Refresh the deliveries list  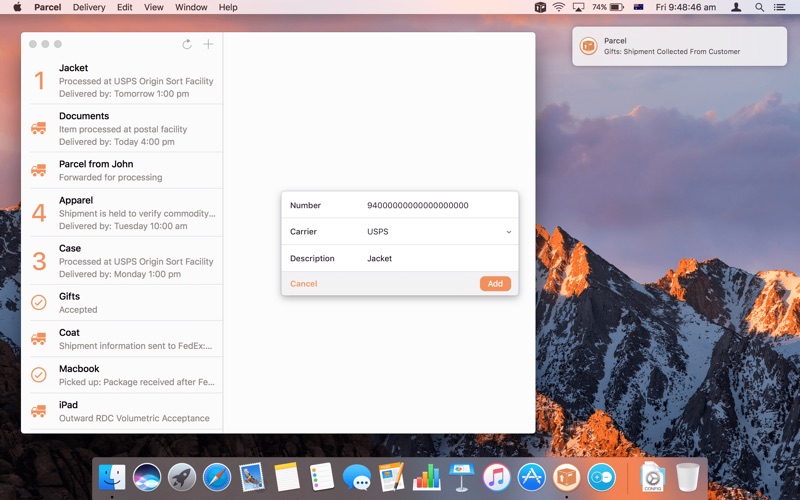[187, 44]
